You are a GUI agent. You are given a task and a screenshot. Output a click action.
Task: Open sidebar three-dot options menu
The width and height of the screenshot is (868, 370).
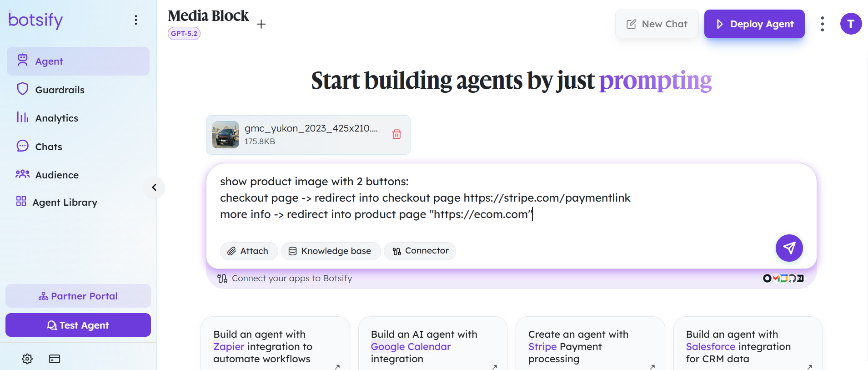point(136,20)
